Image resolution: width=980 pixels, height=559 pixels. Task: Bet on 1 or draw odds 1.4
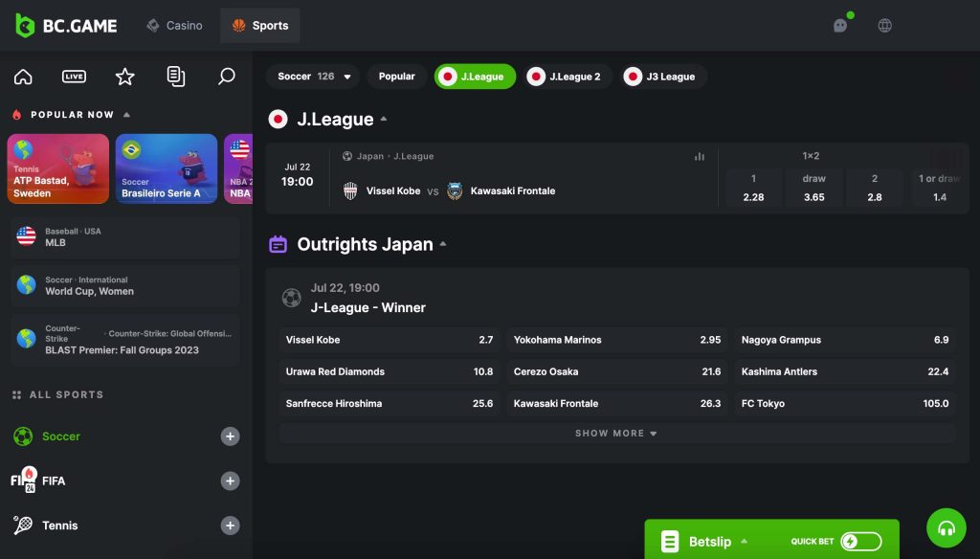(939, 189)
